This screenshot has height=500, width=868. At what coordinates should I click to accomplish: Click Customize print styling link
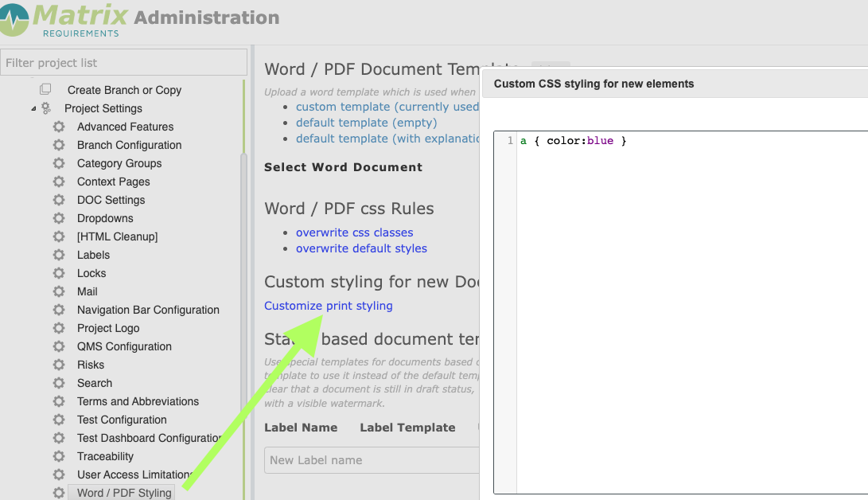coord(328,305)
